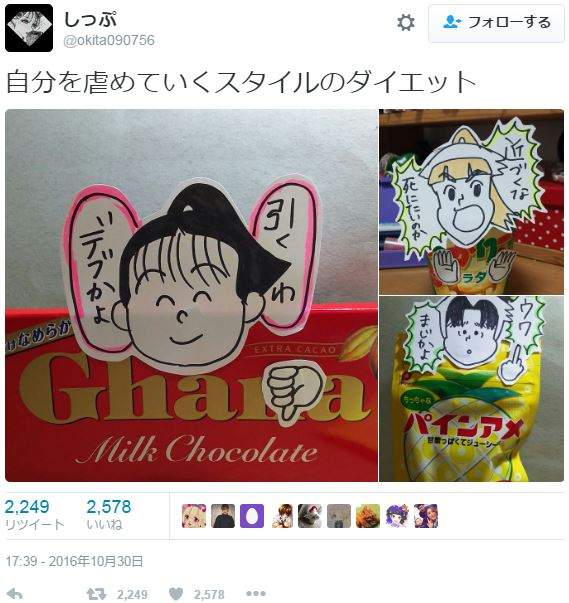
Task: Click the @okita090756 handle
Action: point(109,40)
